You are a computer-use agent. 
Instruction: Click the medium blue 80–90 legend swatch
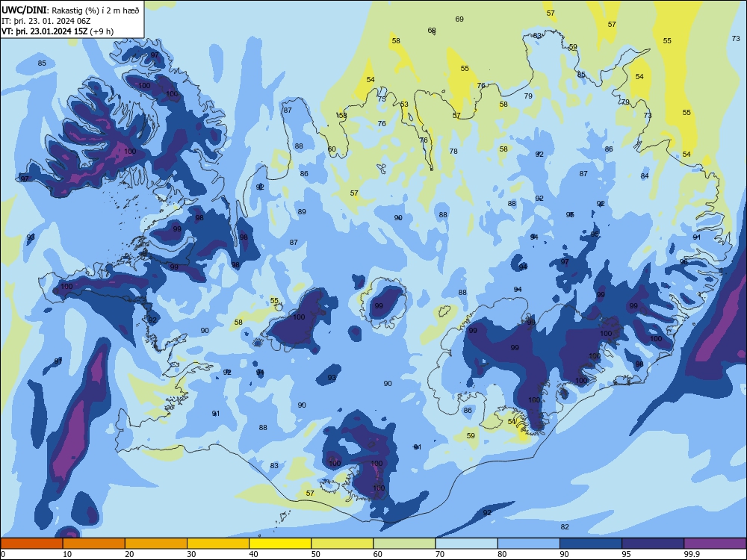coord(529,544)
